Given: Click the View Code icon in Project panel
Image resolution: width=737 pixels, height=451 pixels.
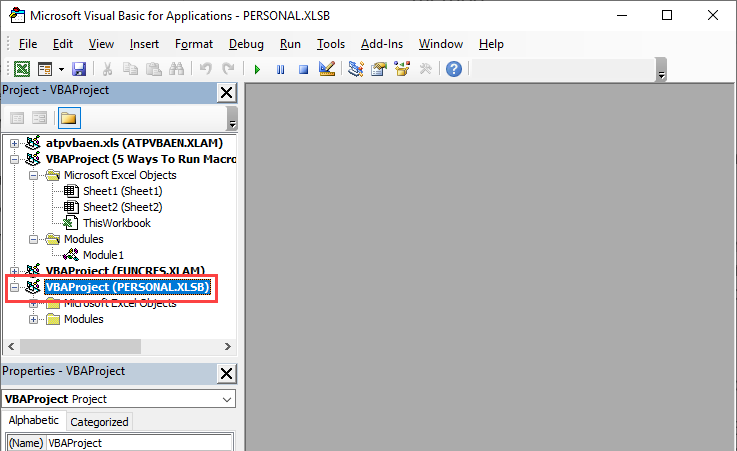Looking at the screenshot, I should pos(17,118).
